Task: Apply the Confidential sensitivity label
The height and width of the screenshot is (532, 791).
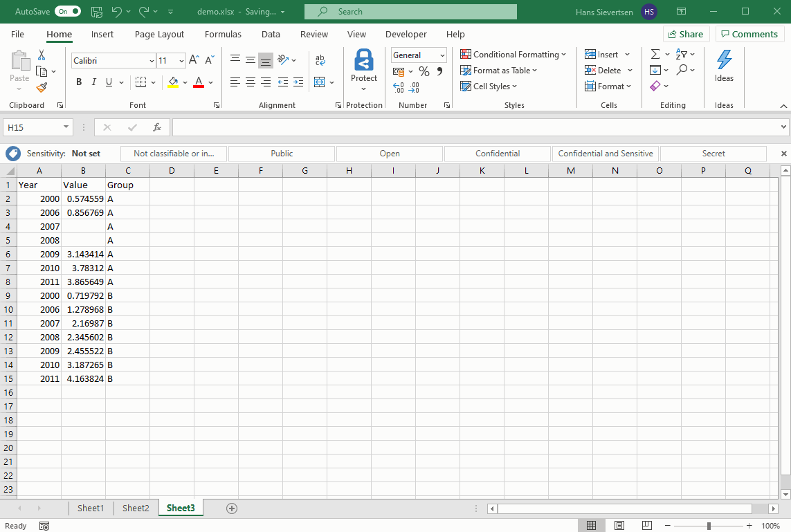Action: (x=497, y=153)
